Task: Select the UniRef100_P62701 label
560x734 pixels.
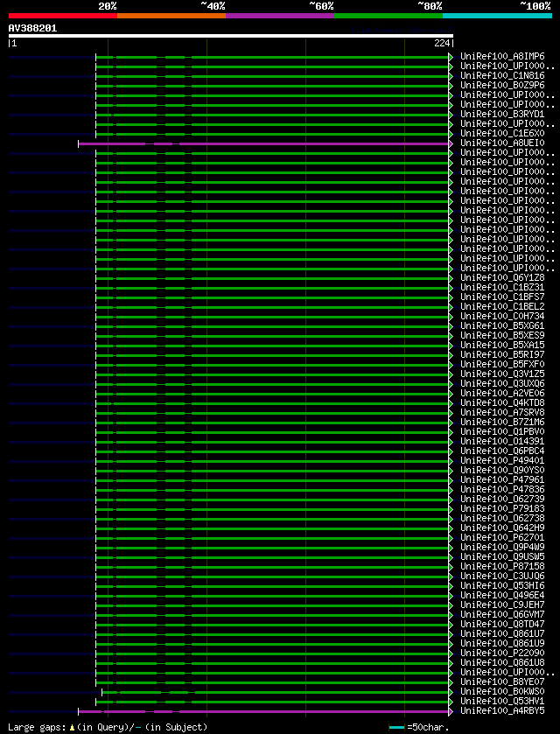Action: pos(502,538)
